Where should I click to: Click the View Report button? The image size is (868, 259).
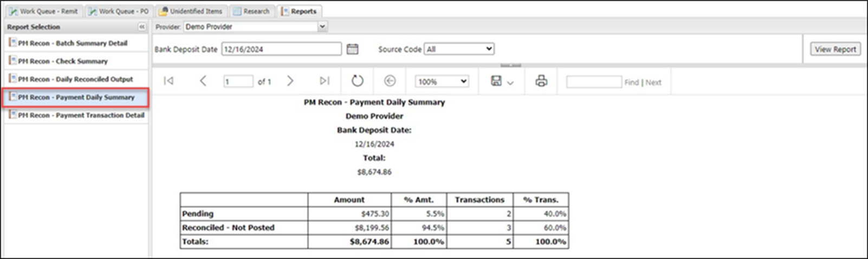(x=835, y=49)
